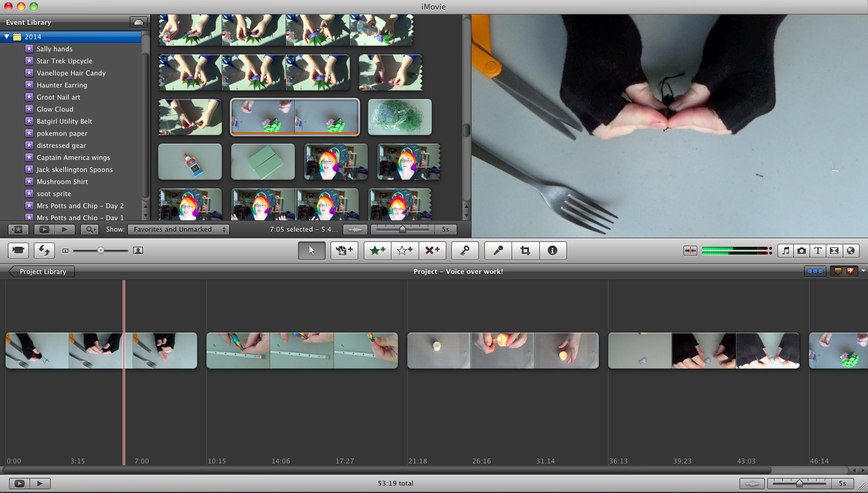Select the Mushroom Shirt event
Image resolution: width=868 pixels, height=493 pixels.
[62, 182]
